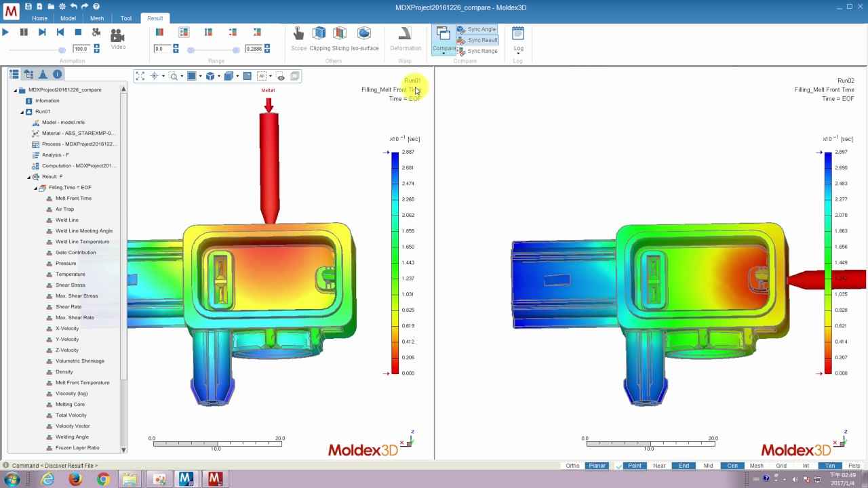The height and width of the screenshot is (488, 868).
Task: Select Weld Line result in tree
Action: coord(66,220)
